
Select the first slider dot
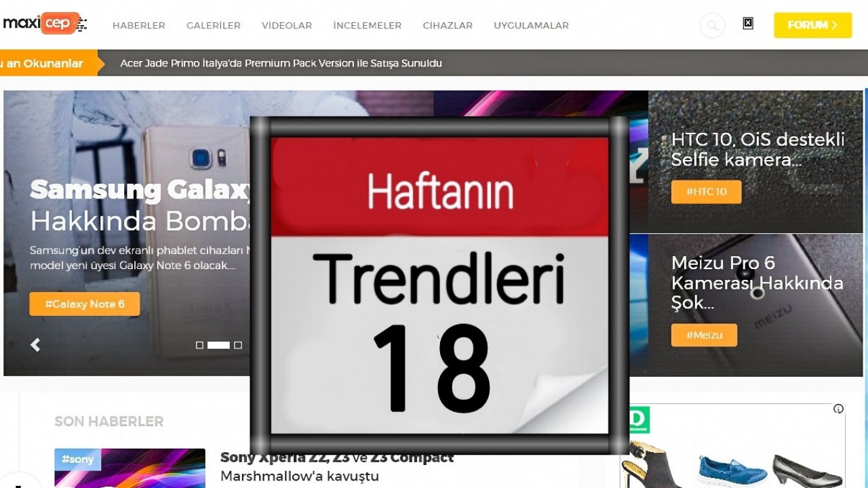point(199,345)
